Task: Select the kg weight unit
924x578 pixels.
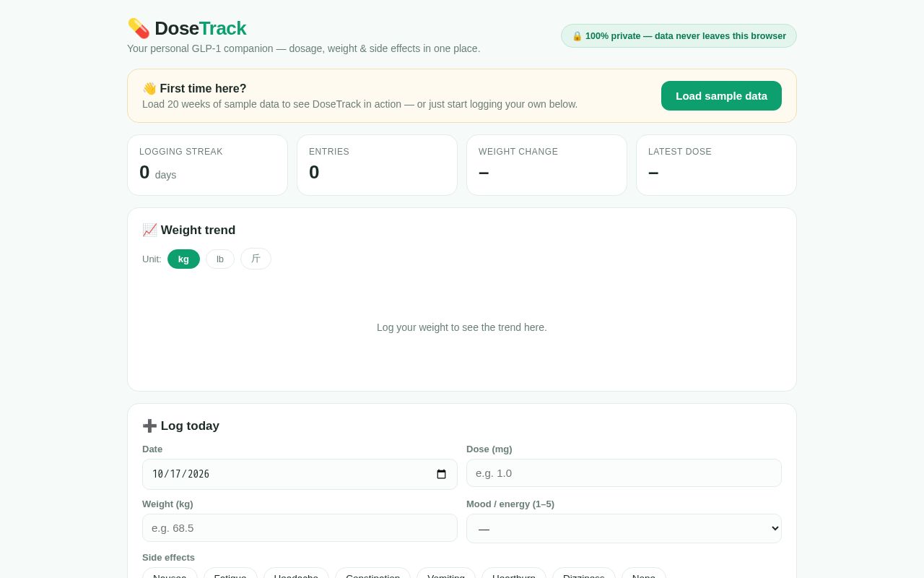Action: pos(183,259)
